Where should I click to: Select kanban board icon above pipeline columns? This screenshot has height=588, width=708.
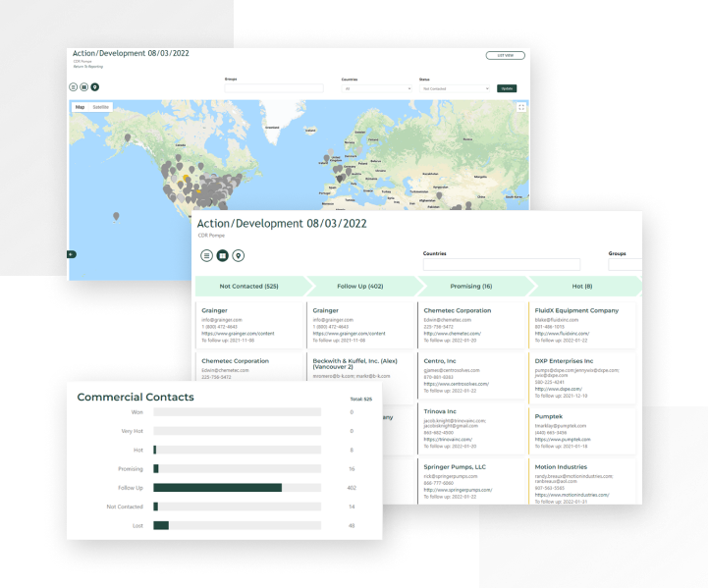[x=223, y=256]
